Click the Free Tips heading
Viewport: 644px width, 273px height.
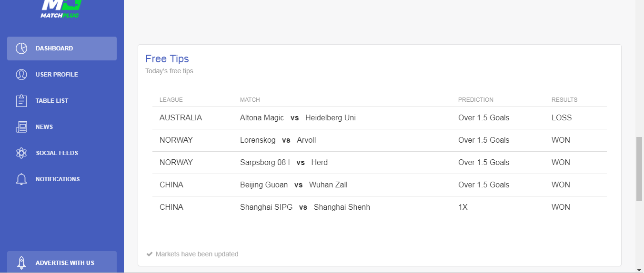tap(167, 59)
